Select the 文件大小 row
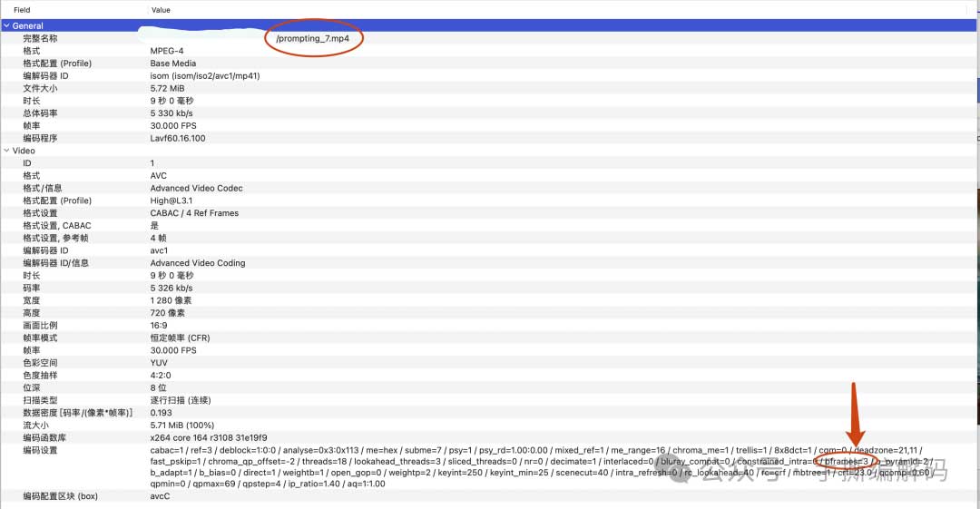Screen dimensions: 980x509 pyautogui.click(x=40, y=89)
